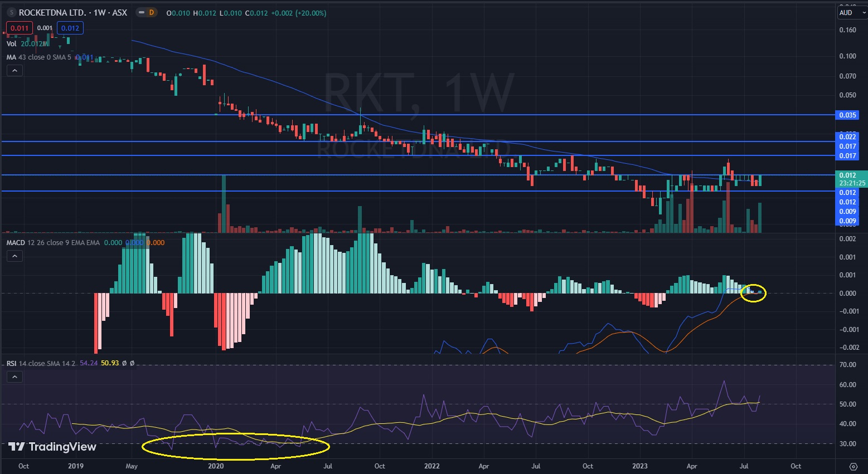Click the May label on time axis
The image size is (868, 474).
[x=131, y=466]
